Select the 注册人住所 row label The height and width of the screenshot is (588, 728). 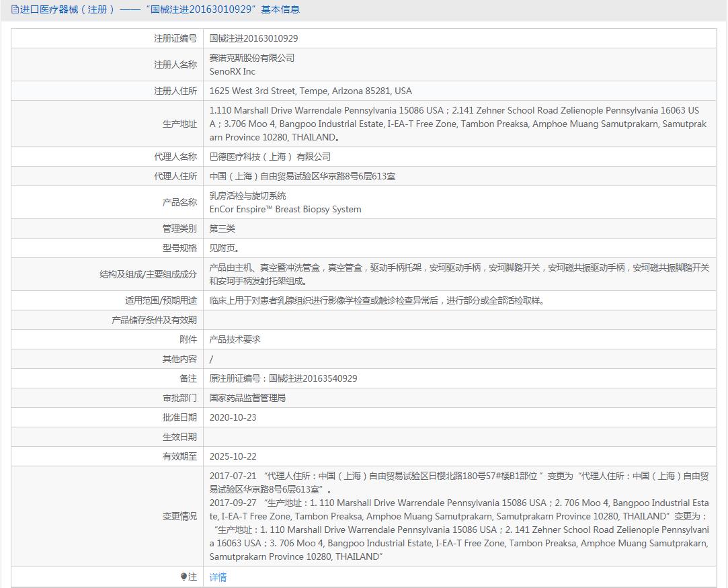pyautogui.click(x=175, y=91)
